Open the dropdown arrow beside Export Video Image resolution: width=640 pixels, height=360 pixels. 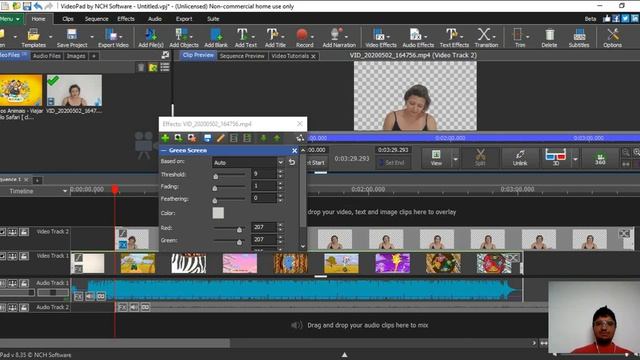click(x=121, y=36)
